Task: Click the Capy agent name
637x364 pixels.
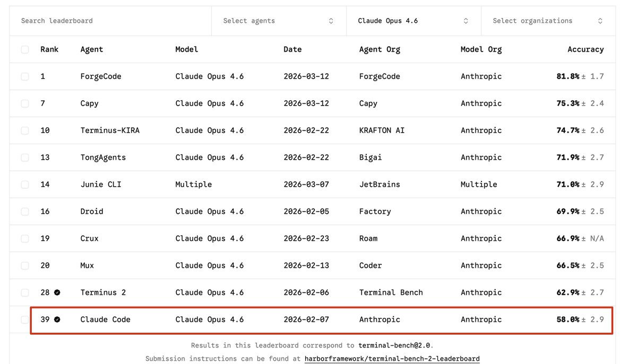Action: (x=89, y=103)
